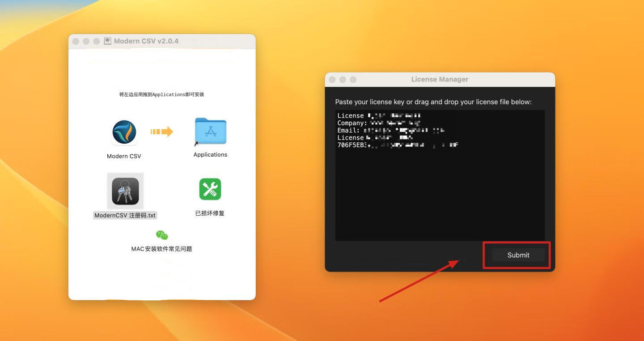This screenshot has height=341, width=644.
Task: Click the License Manager window title
Action: pyautogui.click(x=440, y=79)
